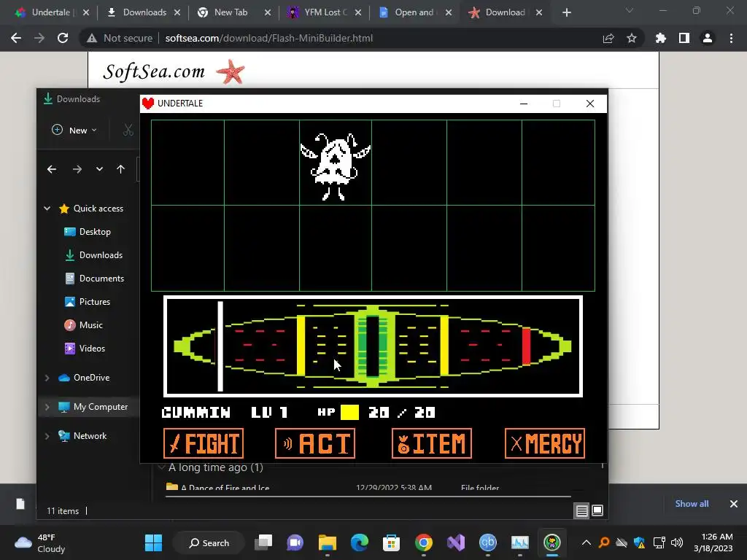Open a new Chrome tab

point(566,12)
